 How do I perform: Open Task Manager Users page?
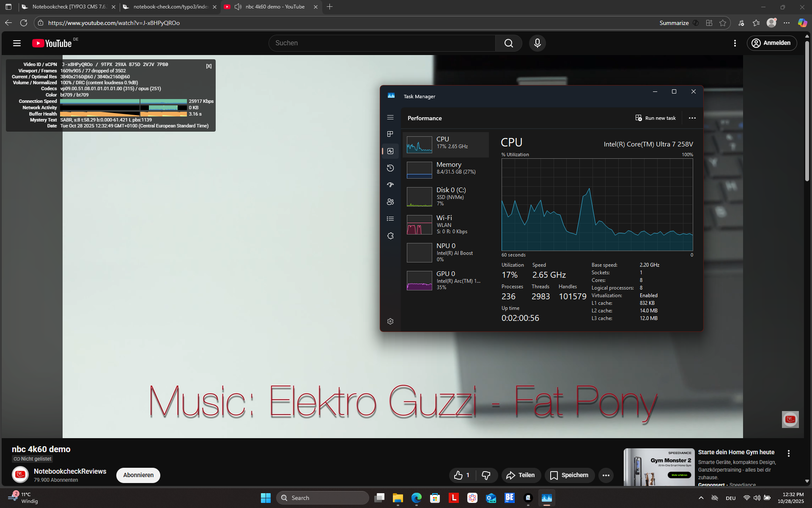390,202
